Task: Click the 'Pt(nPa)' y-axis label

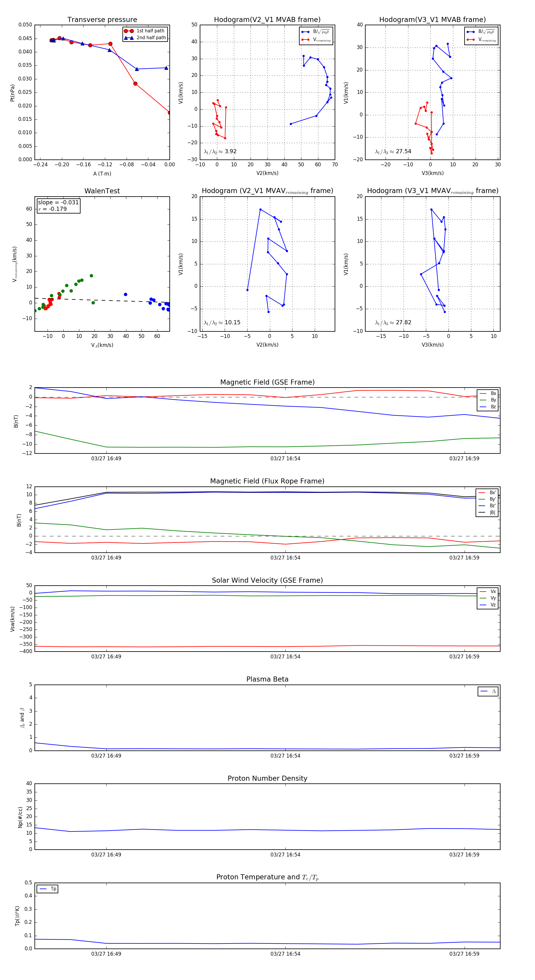Action: 12,92
